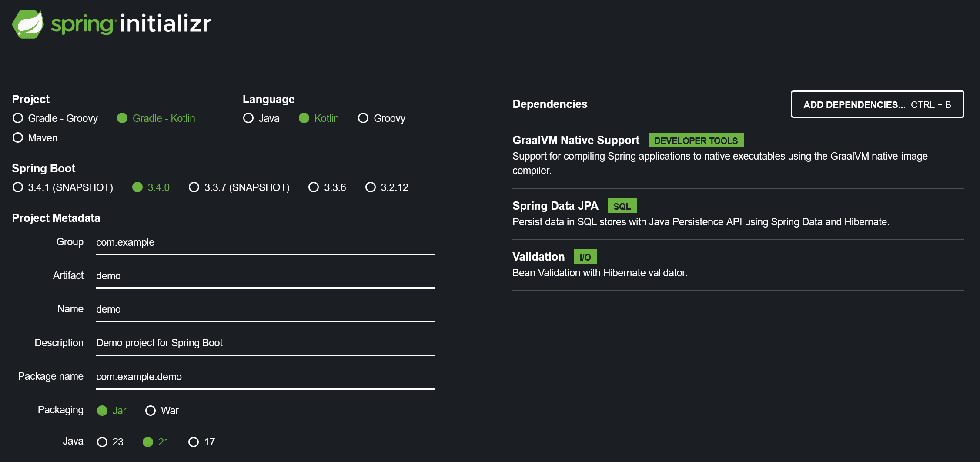Click the Project Metadata heading
Image resolution: width=980 pixels, height=462 pixels.
(x=56, y=218)
